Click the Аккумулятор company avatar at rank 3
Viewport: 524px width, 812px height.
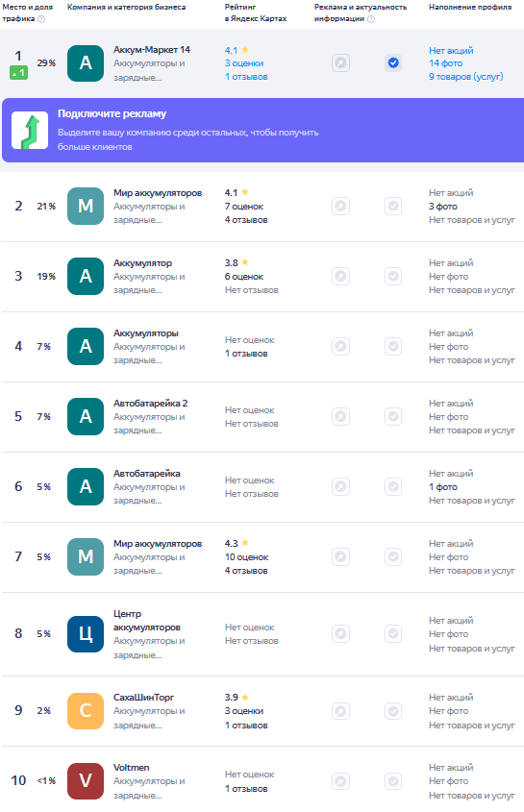click(x=86, y=276)
